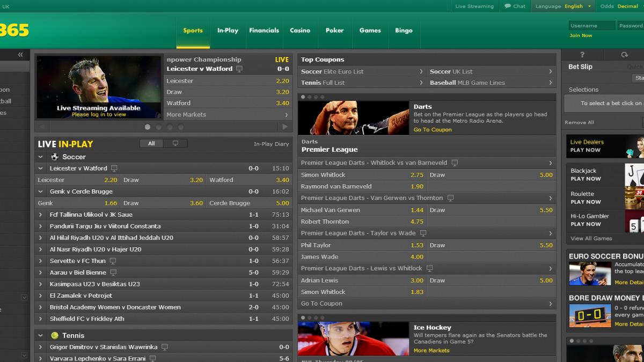Click streaming icon beside Servette v FC Thun
Image resolution: width=644 pixels, height=362 pixels.
tap(113, 261)
